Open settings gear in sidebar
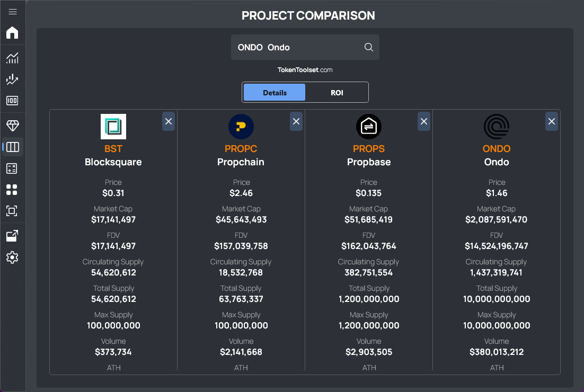The height and width of the screenshot is (392, 584). [x=12, y=257]
